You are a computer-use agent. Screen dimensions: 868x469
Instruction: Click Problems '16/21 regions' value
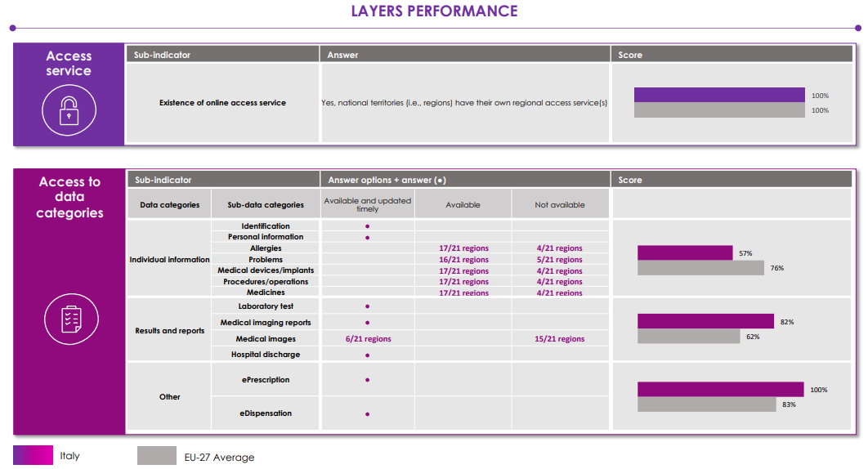coord(464,260)
